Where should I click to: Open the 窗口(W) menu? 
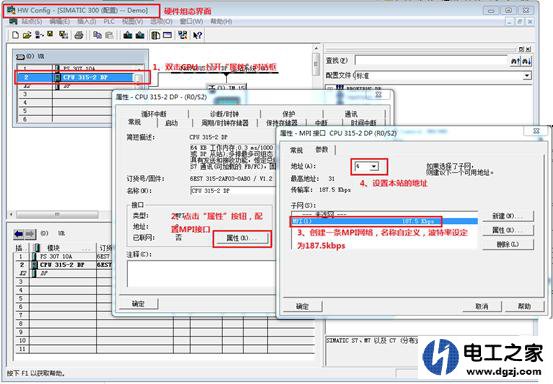point(191,22)
